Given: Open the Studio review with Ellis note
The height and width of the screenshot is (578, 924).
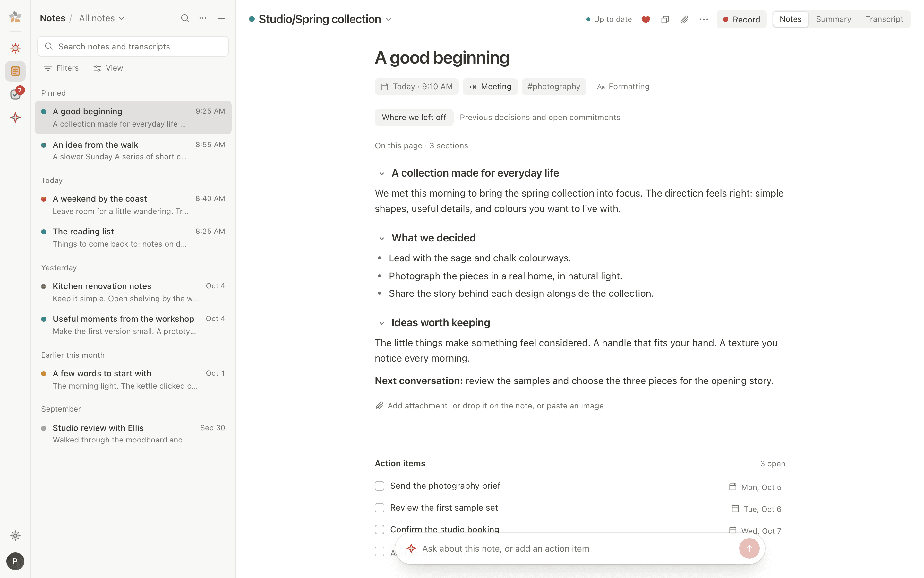Looking at the screenshot, I should click(133, 434).
